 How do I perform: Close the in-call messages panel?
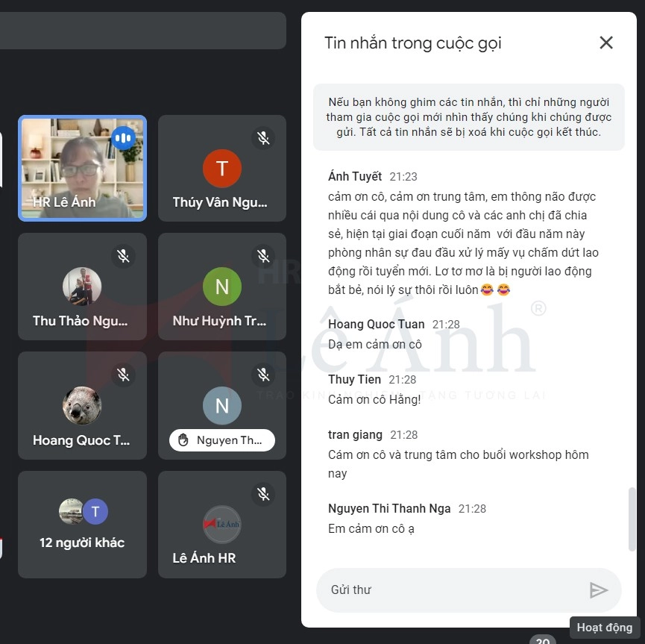point(606,43)
